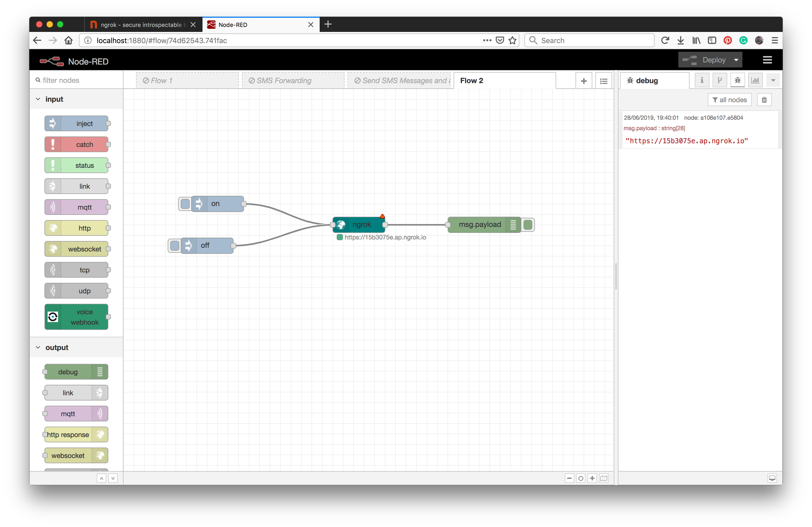Trigger the 'on' inject node button
Screen dimensions: 812x527
[185, 204]
